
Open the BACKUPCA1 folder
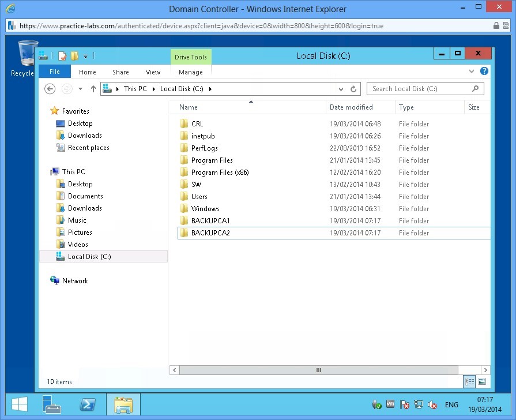[213, 220]
